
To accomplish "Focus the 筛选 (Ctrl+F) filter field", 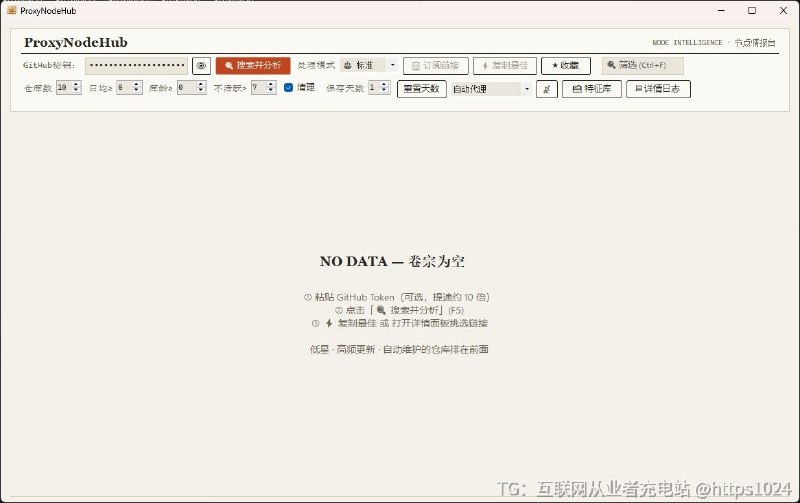I will pos(642,65).
